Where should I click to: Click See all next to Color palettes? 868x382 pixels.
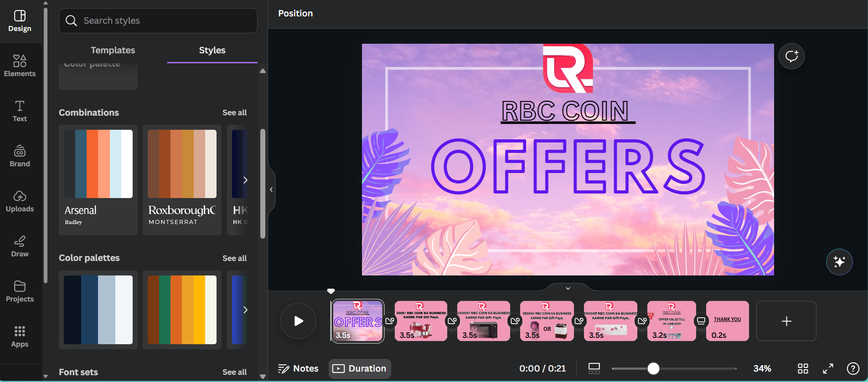234,258
